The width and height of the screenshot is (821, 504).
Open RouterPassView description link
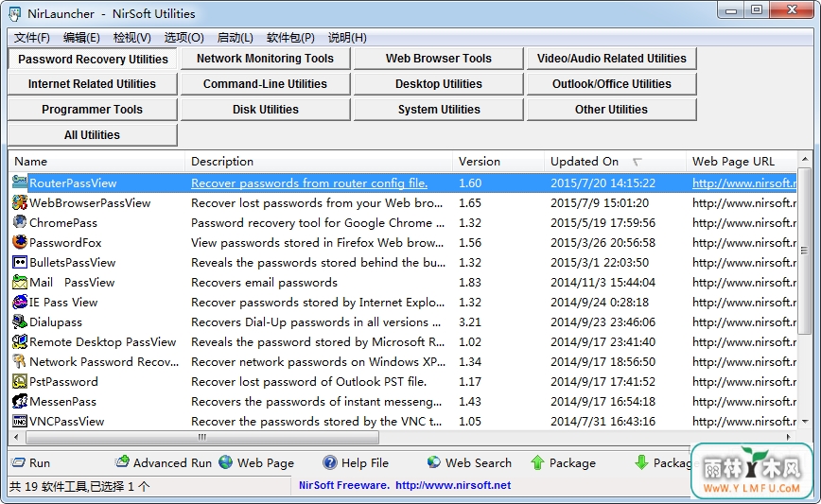click(309, 183)
